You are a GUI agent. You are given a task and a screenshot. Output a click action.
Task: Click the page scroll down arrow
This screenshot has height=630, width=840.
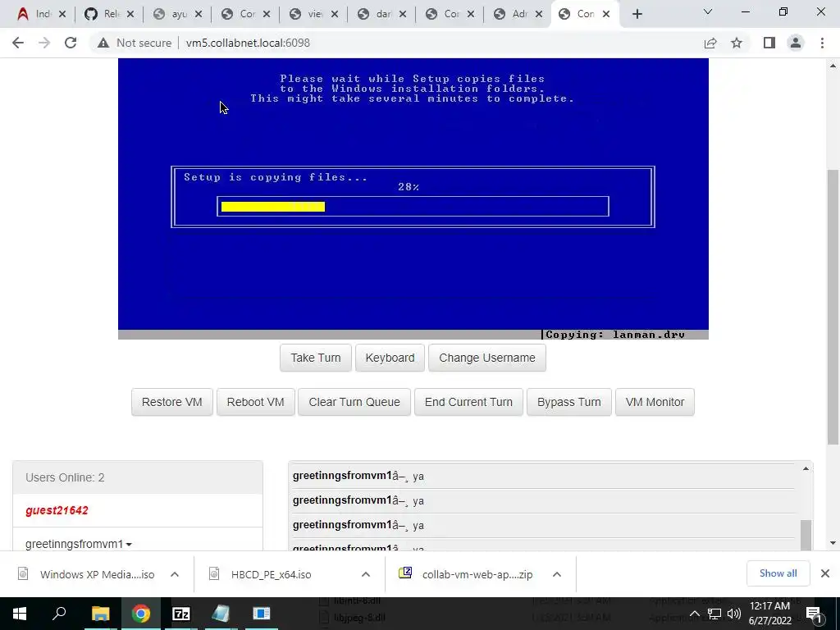pyautogui.click(x=833, y=543)
